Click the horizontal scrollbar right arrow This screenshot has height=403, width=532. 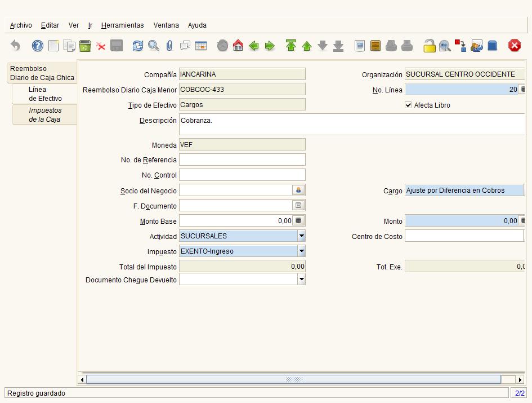520,379
